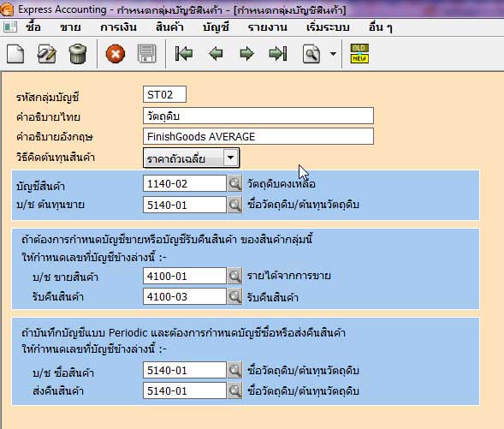
Task: Expand the arrow next to search icon
Action: [x=334, y=54]
